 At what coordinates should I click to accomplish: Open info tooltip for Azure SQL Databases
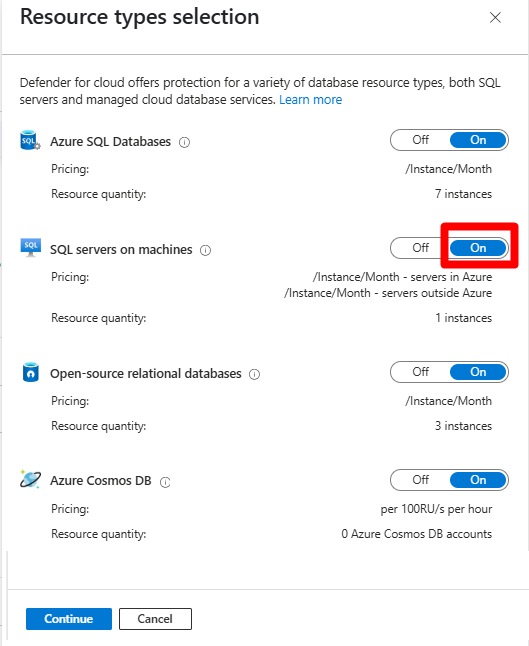pyautogui.click(x=184, y=143)
